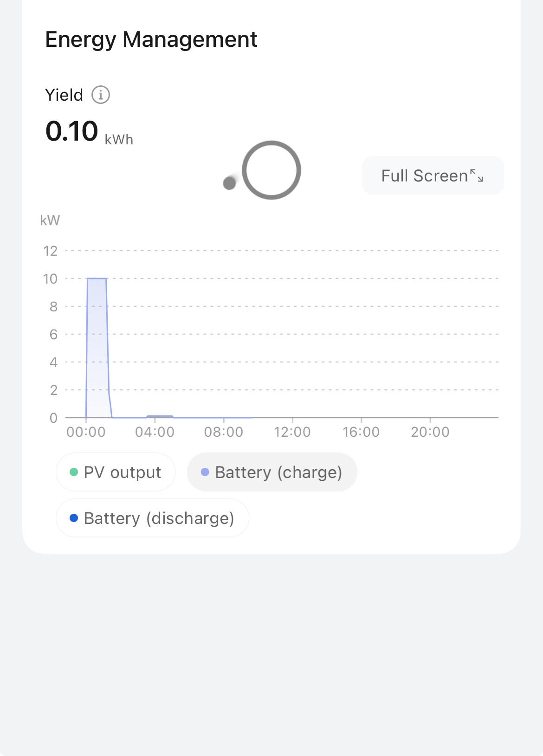The image size is (543, 756).
Task: Click the Energy Management heading
Action: point(151,39)
